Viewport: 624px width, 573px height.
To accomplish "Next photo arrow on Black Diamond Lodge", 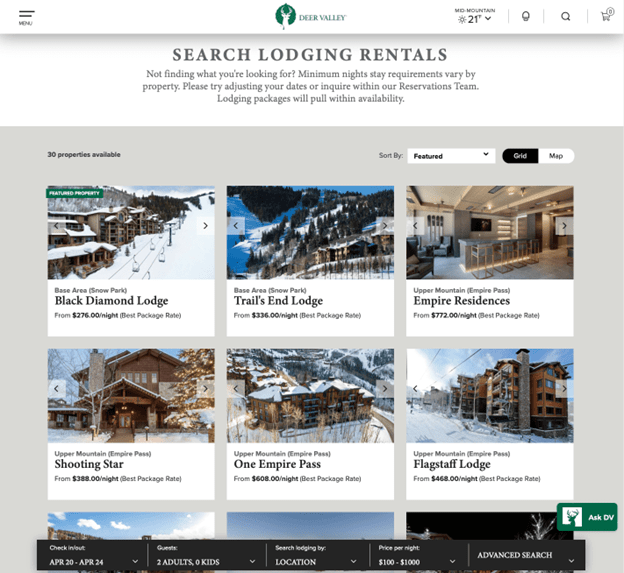I will (205, 226).
